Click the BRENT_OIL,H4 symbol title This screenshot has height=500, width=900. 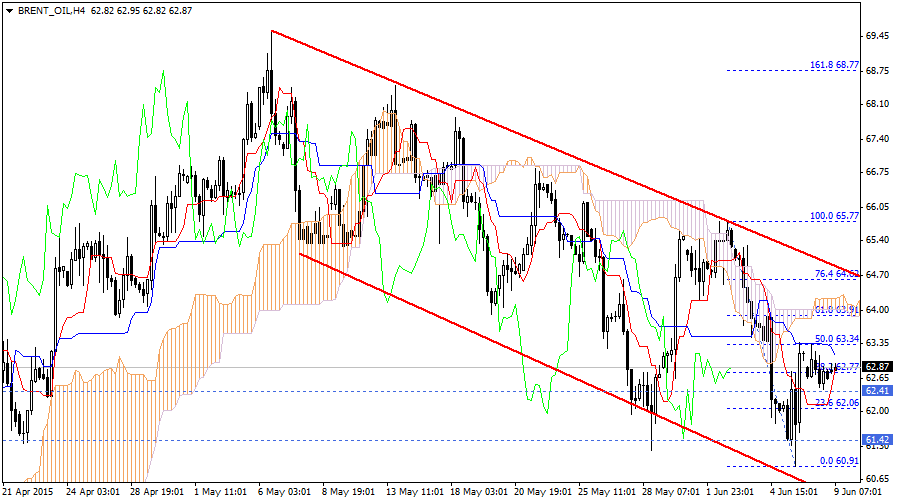pyautogui.click(x=52, y=10)
